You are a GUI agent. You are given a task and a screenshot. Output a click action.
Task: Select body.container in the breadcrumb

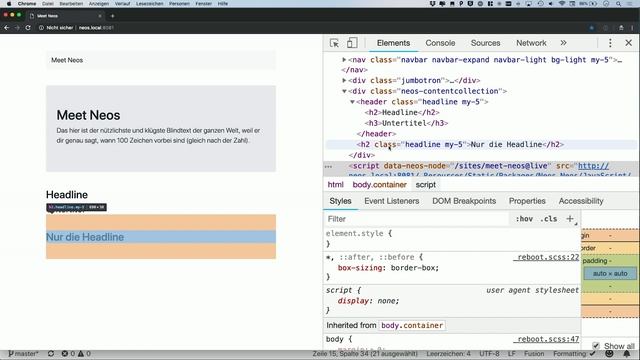[380, 184]
